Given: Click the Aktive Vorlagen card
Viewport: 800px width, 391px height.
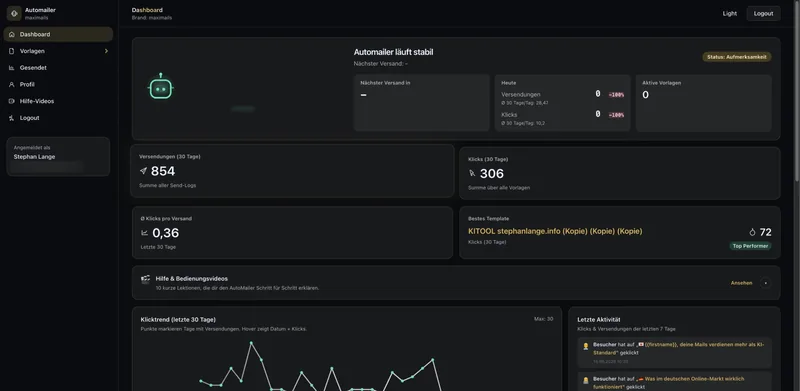Looking at the screenshot, I should (x=704, y=103).
